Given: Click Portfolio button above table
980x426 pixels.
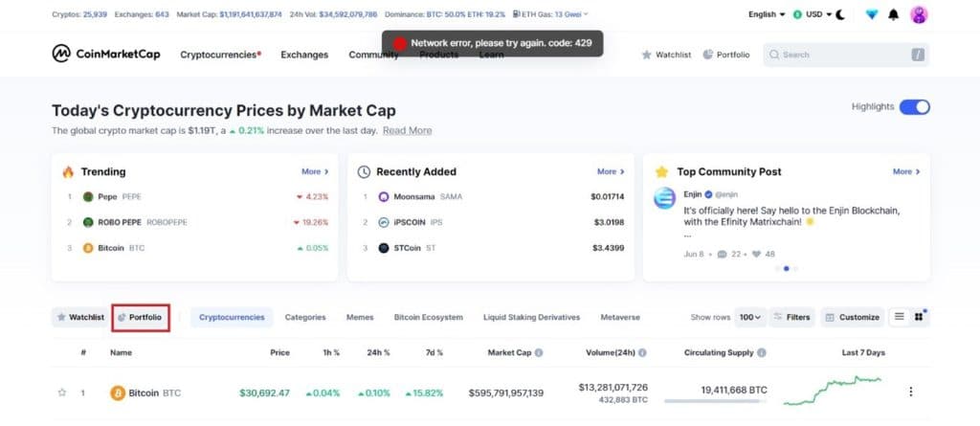Looking at the screenshot, I should [141, 317].
